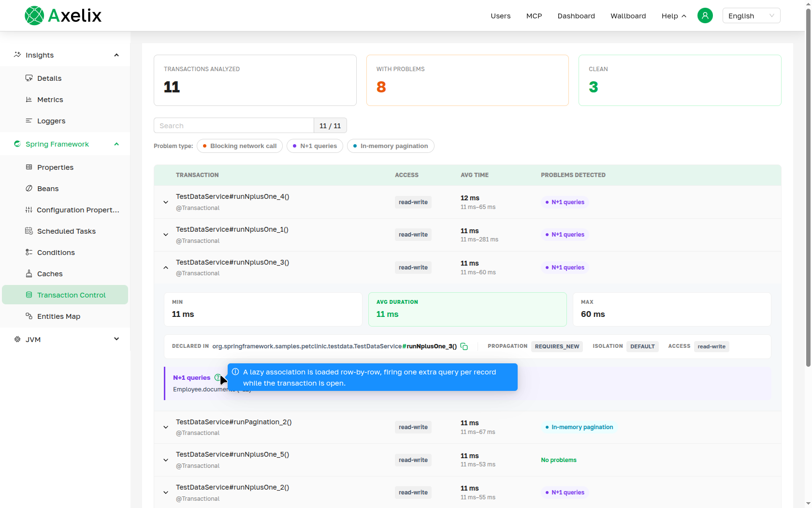
Task: Click the Axelix logo icon
Action: (34, 15)
